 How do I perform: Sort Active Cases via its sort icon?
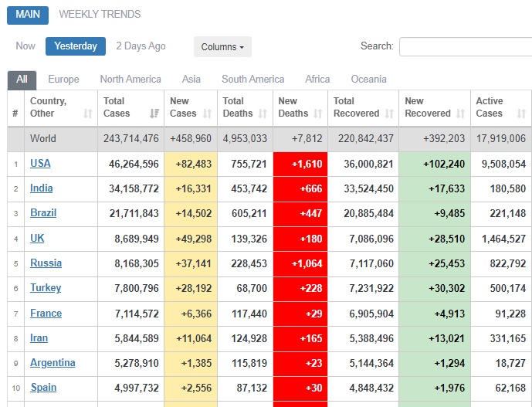tap(523, 114)
